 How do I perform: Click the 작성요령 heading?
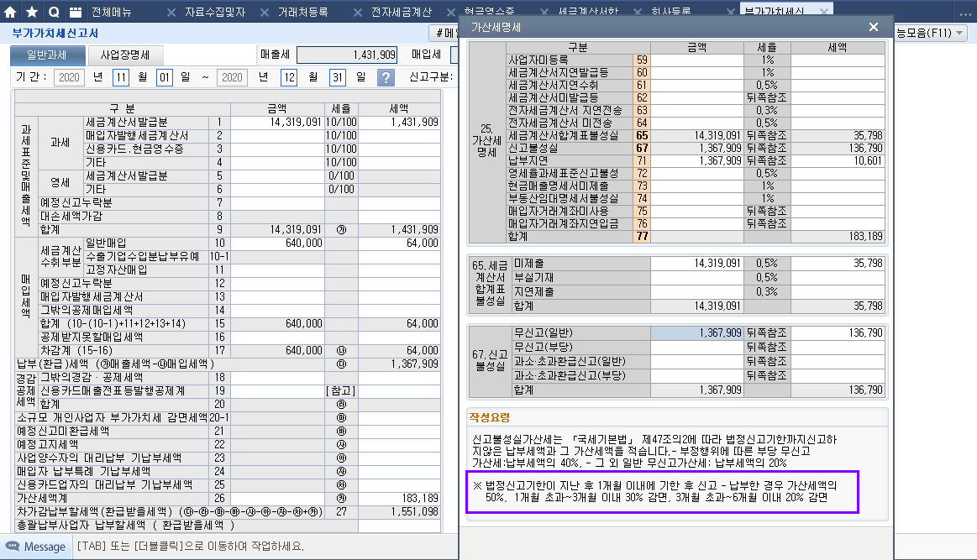[x=490, y=417]
